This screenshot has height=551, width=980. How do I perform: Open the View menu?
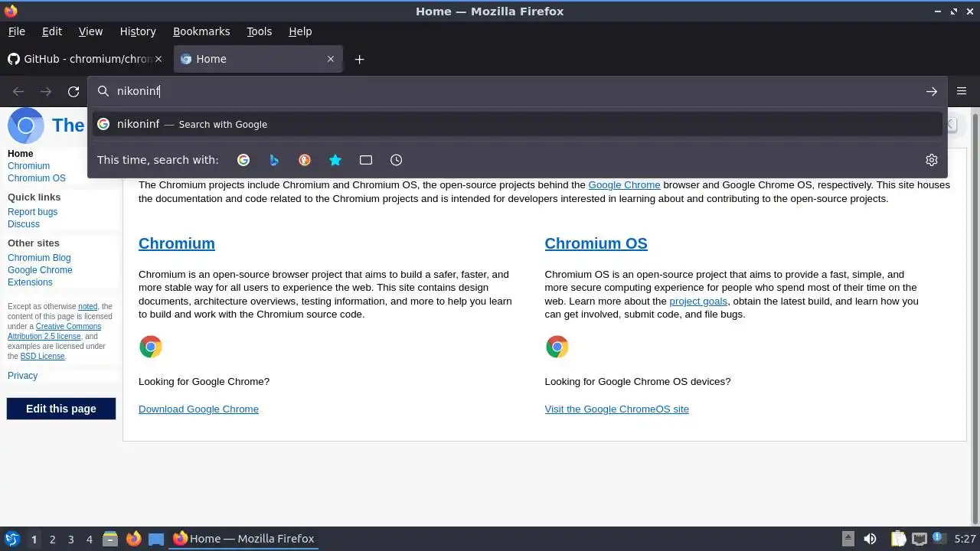tap(90, 31)
